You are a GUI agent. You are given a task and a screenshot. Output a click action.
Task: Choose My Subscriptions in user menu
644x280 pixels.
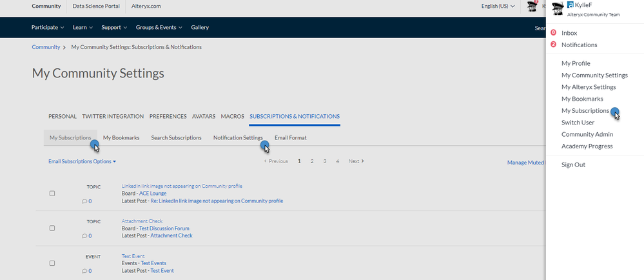pyautogui.click(x=585, y=110)
